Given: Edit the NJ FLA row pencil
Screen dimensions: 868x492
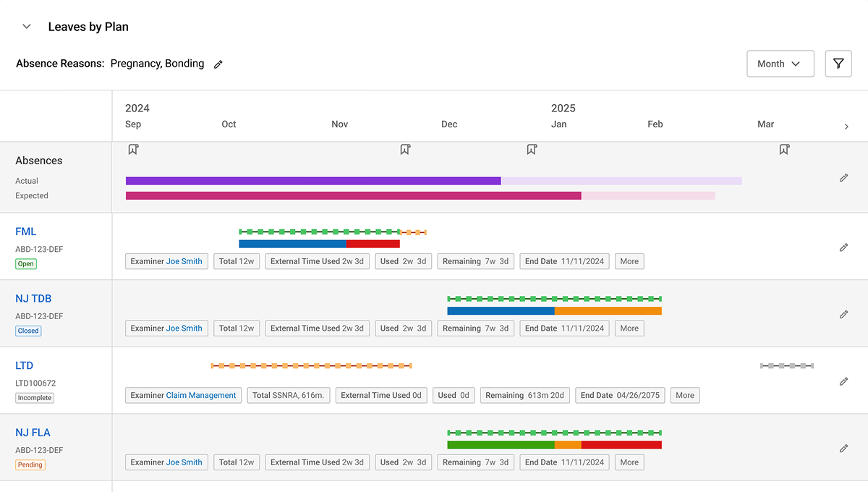Looking at the screenshot, I should pos(843,449).
